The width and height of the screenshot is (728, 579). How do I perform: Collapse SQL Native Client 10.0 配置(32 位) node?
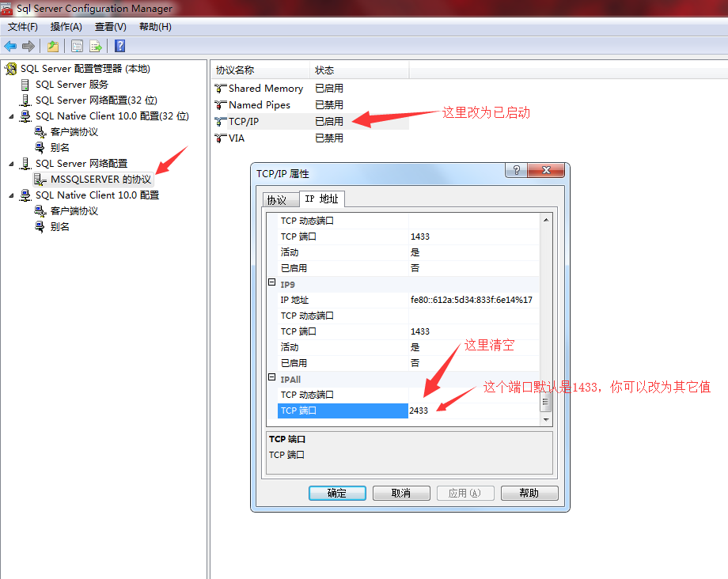(x=12, y=116)
